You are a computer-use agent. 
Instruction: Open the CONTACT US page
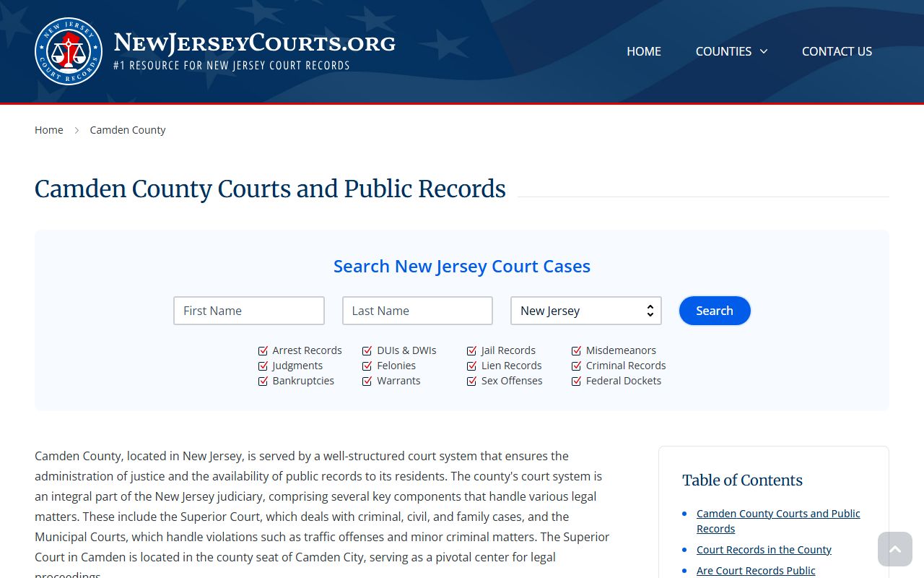click(x=837, y=51)
